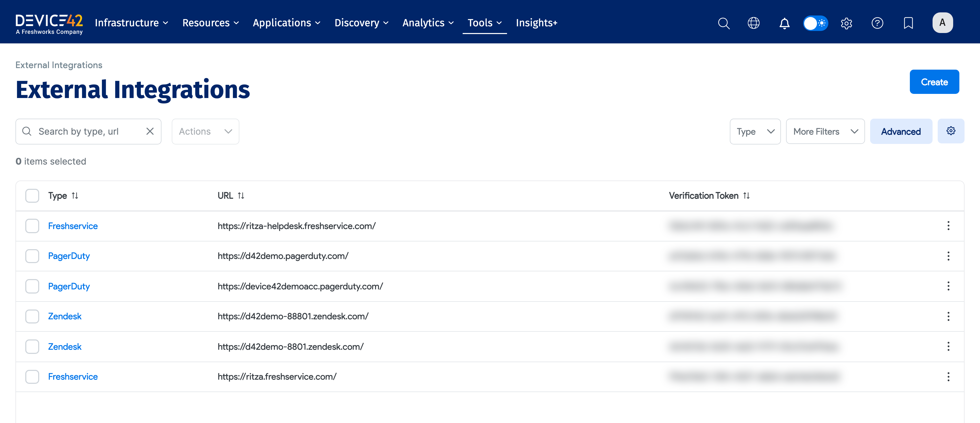
Task: Click the Verification Token column header
Action: click(x=704, y=196)
